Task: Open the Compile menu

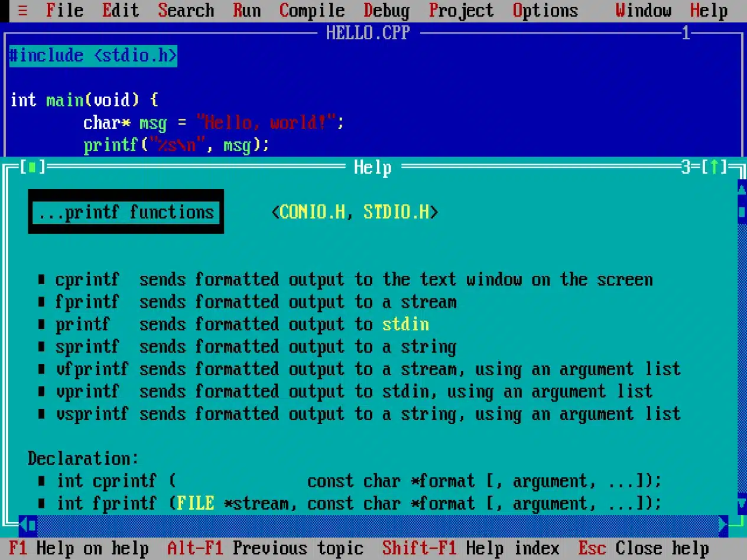Action: point(312,11)
